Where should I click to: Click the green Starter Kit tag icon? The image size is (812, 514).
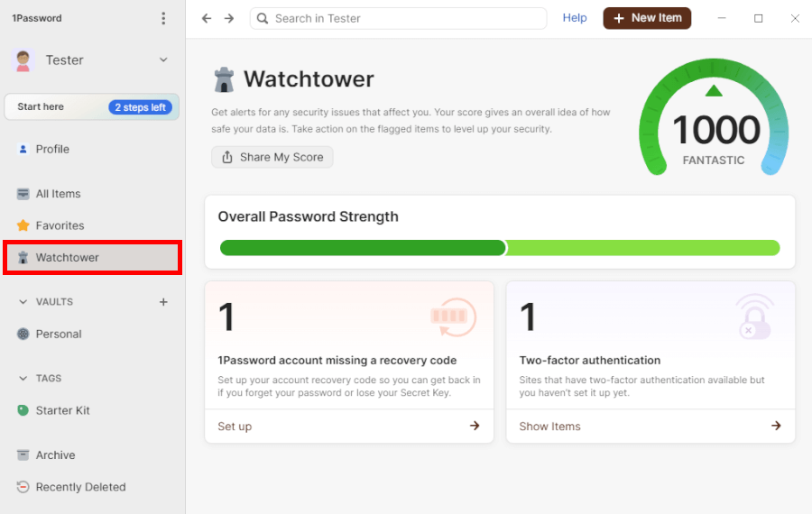(23, 410)
